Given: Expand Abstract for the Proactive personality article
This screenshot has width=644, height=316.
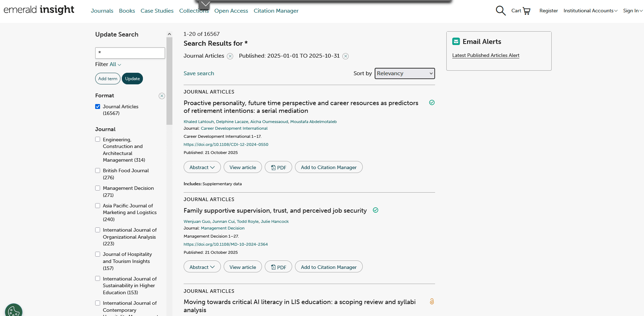Looking at the screenshot, I should coord(202,167).
